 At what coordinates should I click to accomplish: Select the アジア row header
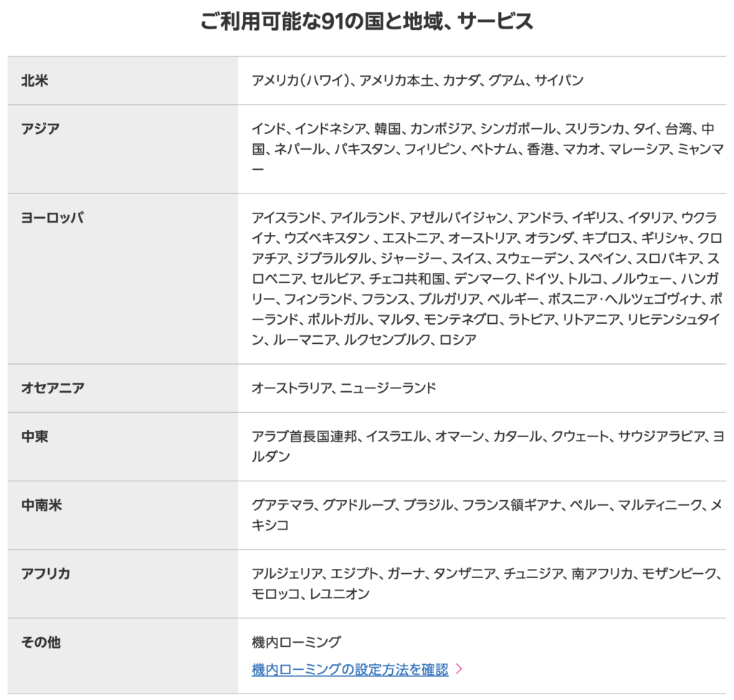pos(41,129)
